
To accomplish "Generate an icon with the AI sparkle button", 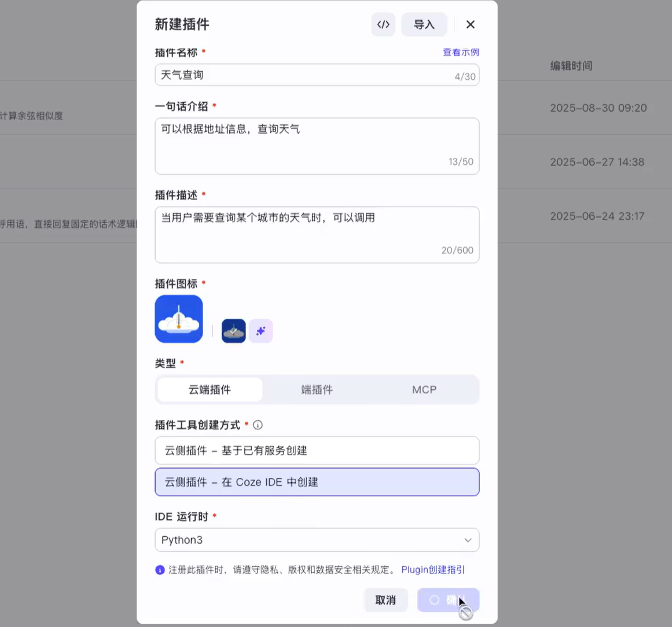I will [260, 331].
